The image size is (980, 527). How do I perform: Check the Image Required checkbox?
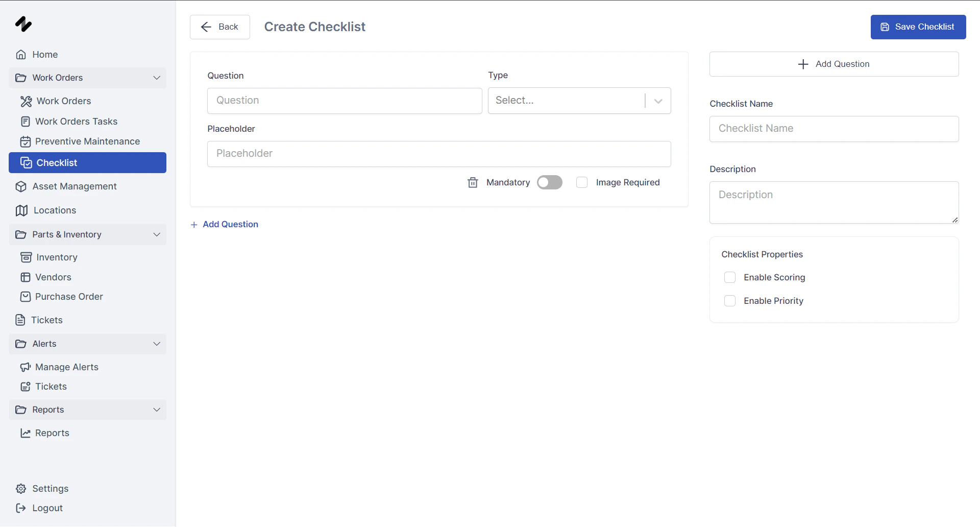582,182
